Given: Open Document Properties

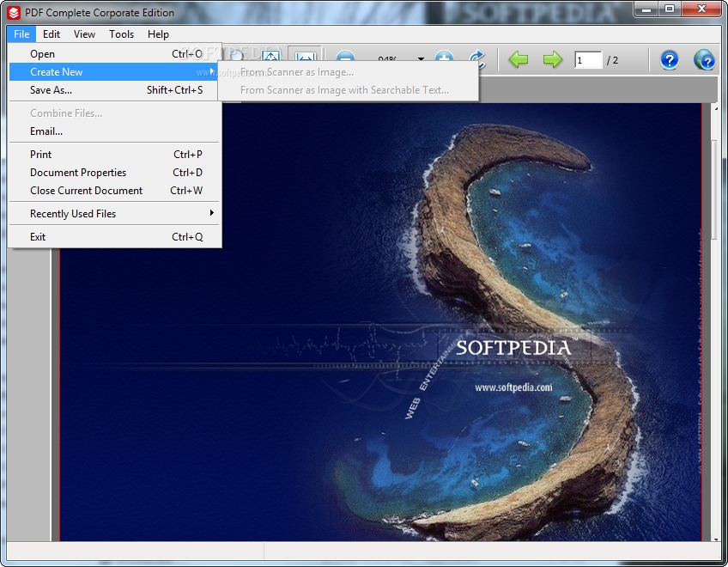Looking at the screenshot, I should (114, 173).
